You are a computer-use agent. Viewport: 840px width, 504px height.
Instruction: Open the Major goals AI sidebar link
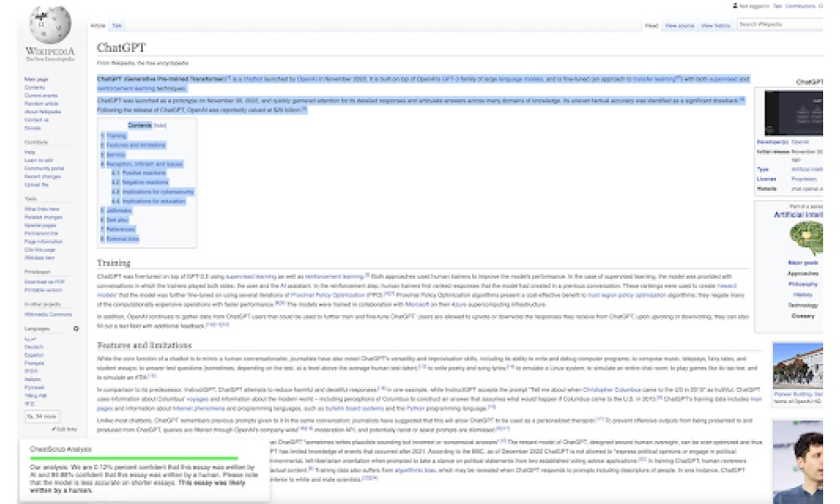coord(802,262)
